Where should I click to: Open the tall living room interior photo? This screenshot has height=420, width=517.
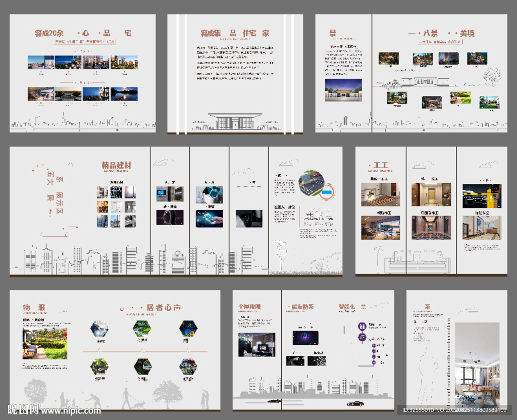477,364
